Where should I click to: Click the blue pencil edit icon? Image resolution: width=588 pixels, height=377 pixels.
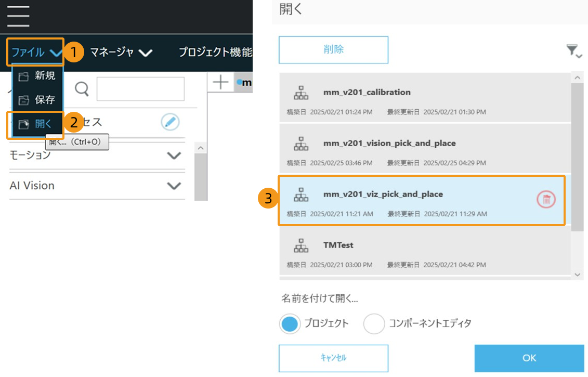click(170, 122)
